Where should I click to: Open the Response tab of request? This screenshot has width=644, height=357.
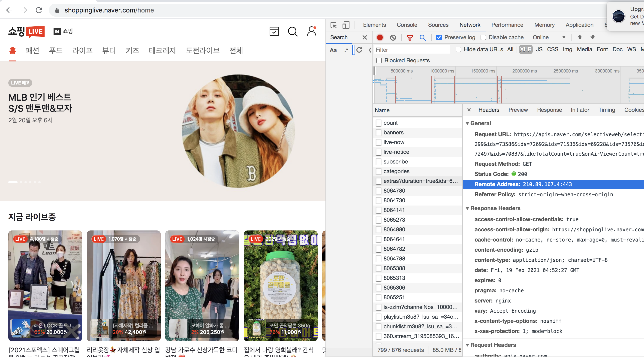pos(549,110)
